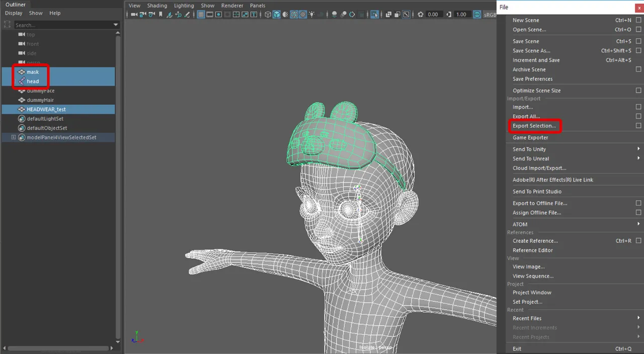
Task: Open the Game Exporter
Action: tap(530, 137)
